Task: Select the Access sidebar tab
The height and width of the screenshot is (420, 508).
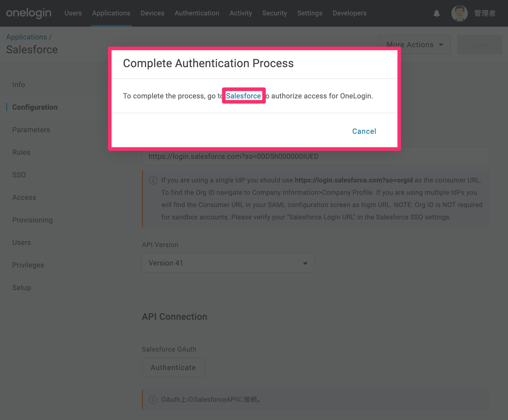Action: 24,197
